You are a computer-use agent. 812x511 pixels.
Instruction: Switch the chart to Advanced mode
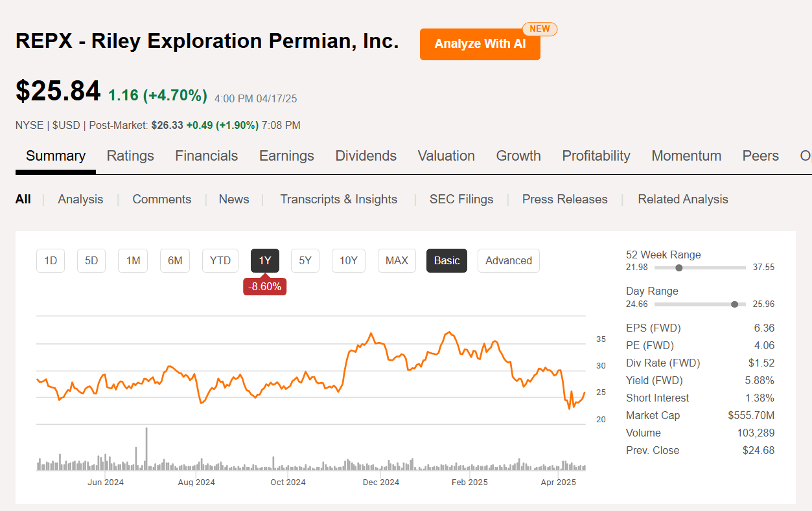point(508,260)
